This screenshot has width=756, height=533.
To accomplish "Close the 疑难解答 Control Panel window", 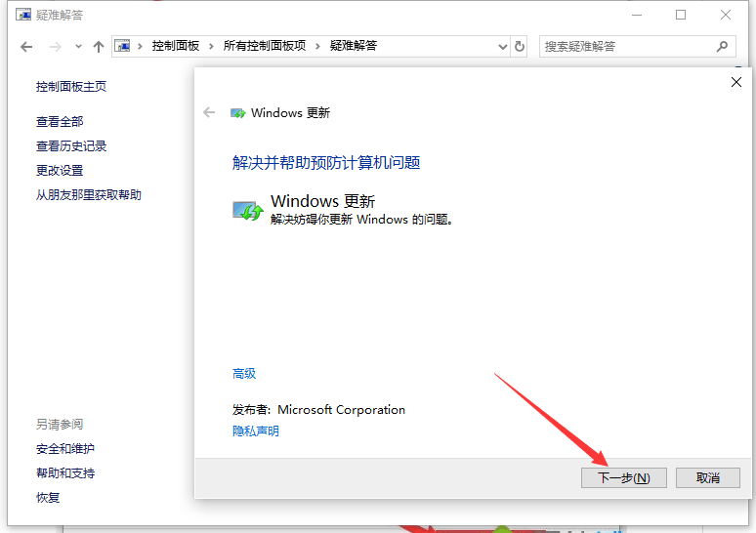I will click(x=725, y=15).
